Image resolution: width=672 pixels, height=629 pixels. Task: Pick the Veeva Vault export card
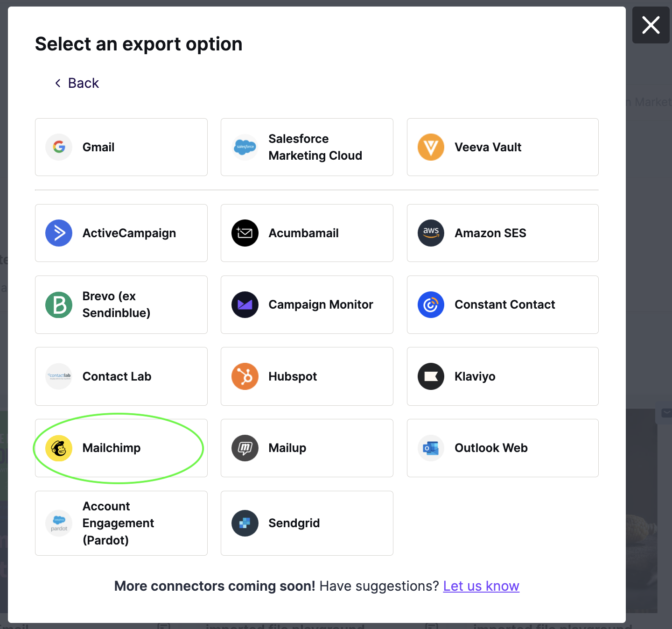click(503, 147)
